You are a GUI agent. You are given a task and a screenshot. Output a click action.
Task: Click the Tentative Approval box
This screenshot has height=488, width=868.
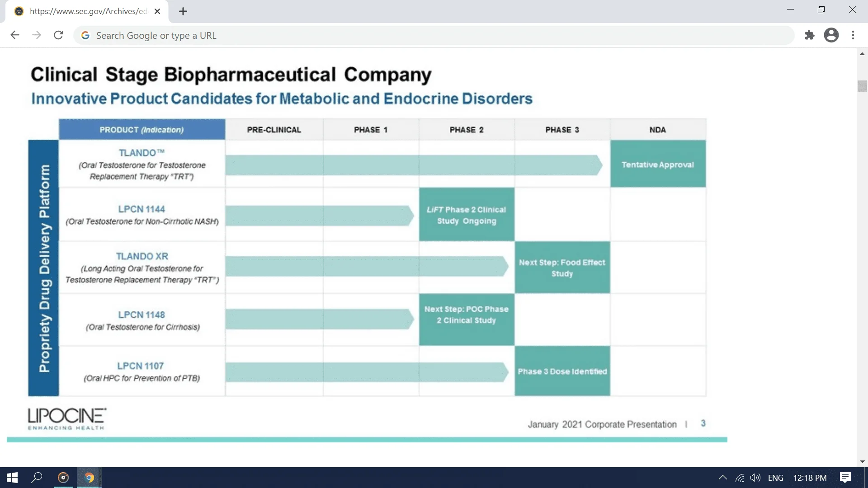(658, 164)
